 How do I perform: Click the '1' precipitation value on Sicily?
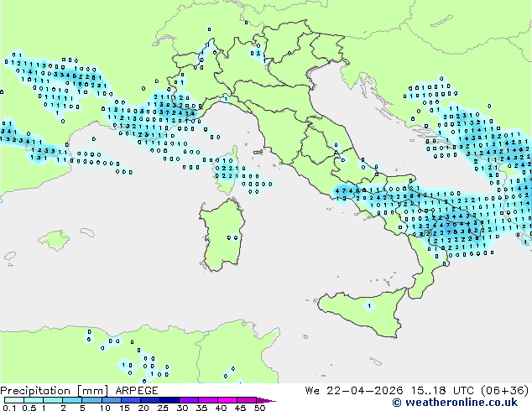[x=369, y=306]
